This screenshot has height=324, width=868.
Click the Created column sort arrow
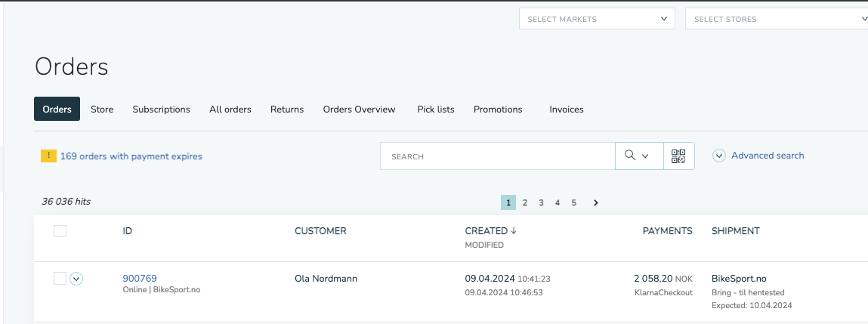(514, 231)
